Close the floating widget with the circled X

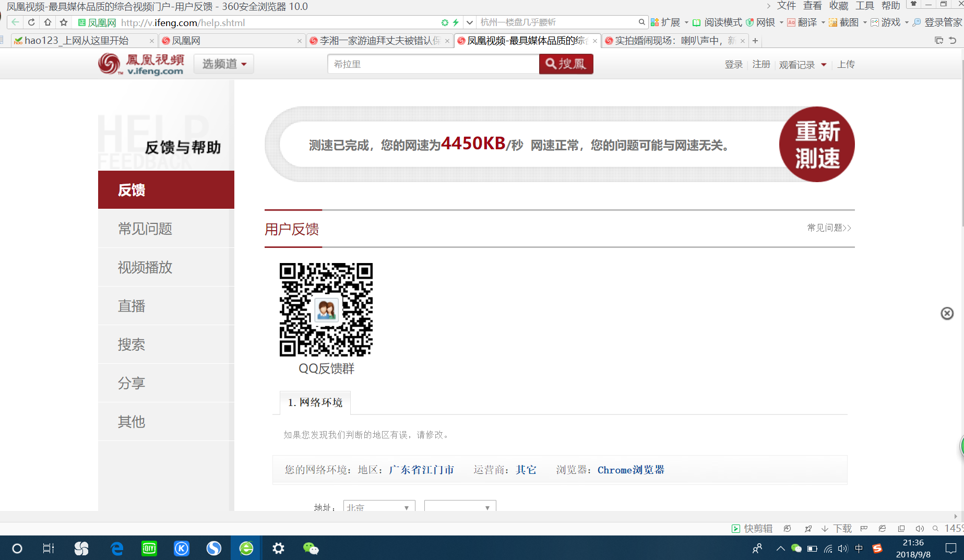[947, 313]
